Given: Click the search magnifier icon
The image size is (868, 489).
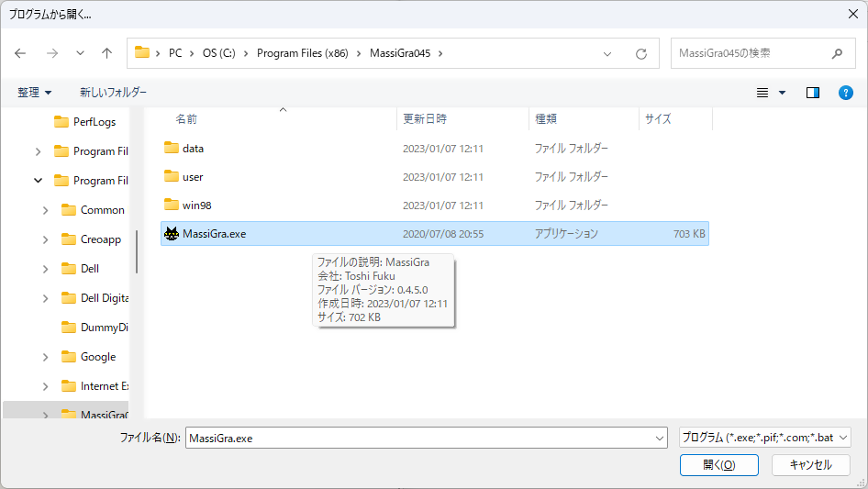Looking at the screenshot, I should coord(837,53).
